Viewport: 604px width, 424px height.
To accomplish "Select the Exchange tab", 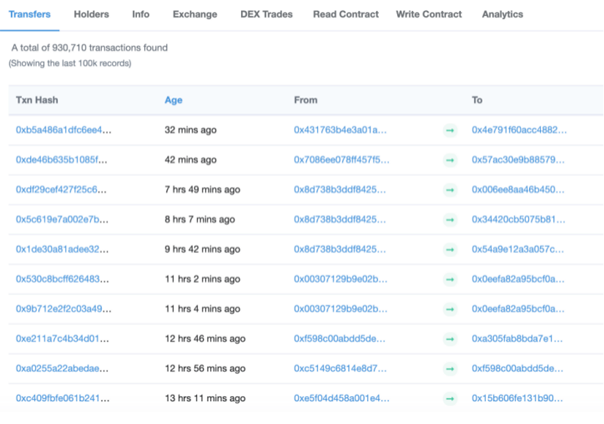I will click(195, 15).
